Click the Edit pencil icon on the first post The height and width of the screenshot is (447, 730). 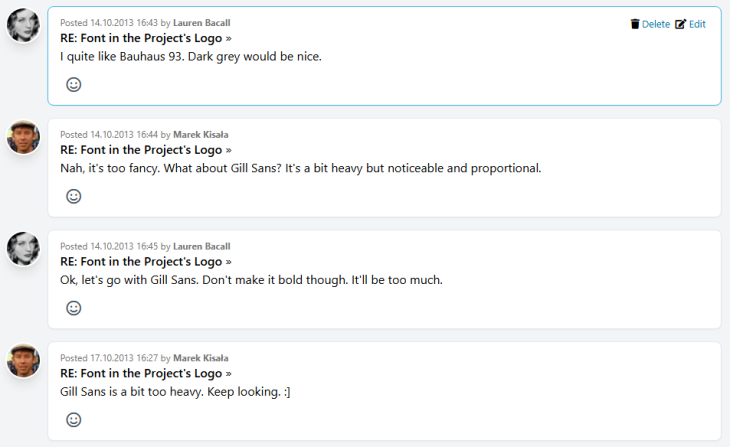[681, 24]
